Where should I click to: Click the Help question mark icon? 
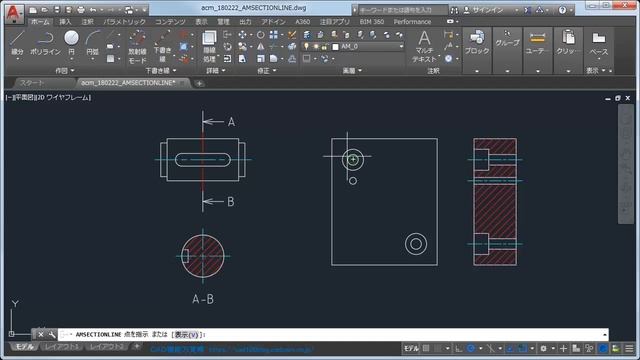click(562, 10)
